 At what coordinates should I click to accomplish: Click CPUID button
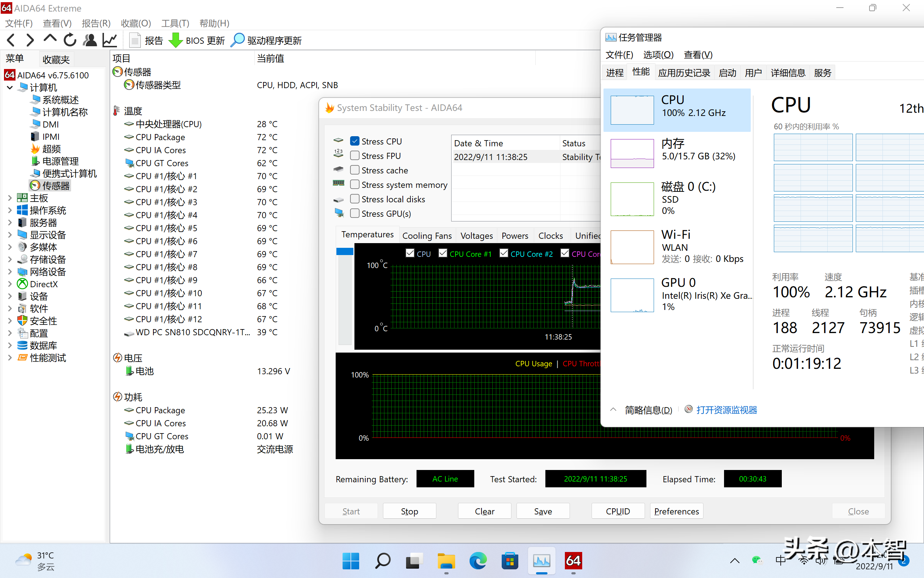[618, 511]
